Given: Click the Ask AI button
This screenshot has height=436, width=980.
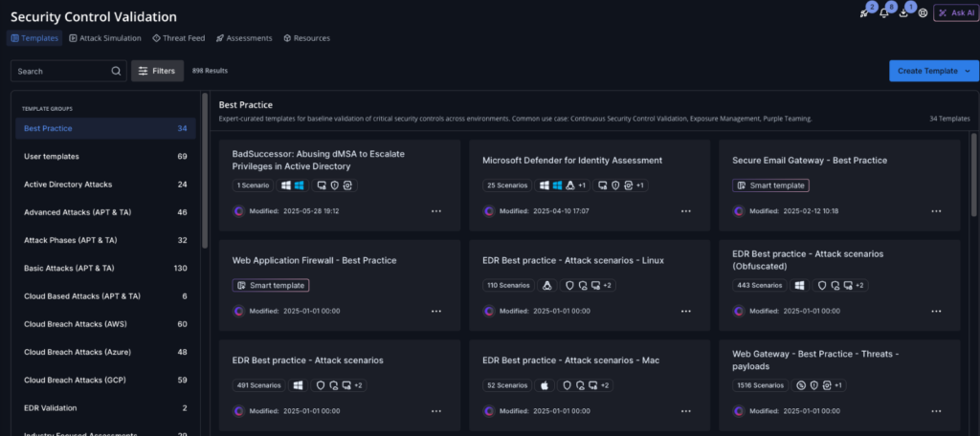Looking at the screenshot, I should (x=954, y=13).
